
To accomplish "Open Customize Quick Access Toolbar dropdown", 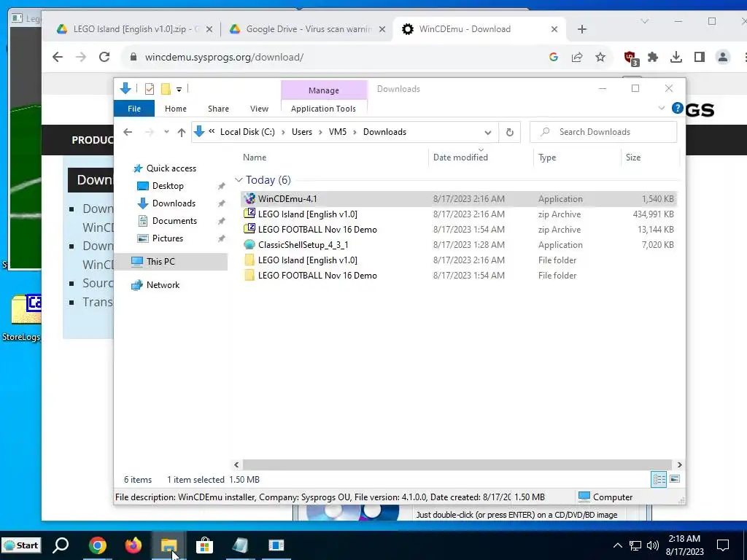I will (x=179, y=89).
